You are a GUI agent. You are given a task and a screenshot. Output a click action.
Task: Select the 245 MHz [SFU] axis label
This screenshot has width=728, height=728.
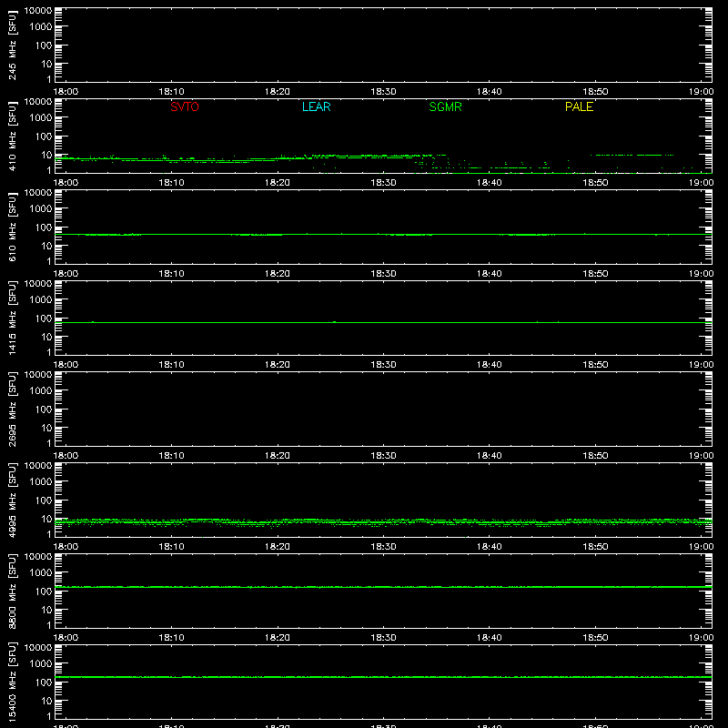[12, 45]
